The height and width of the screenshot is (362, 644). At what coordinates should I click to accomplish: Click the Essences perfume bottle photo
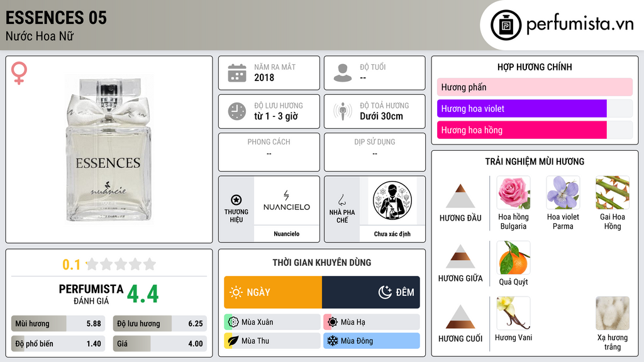pyautogui.click(x=109, y=150)
